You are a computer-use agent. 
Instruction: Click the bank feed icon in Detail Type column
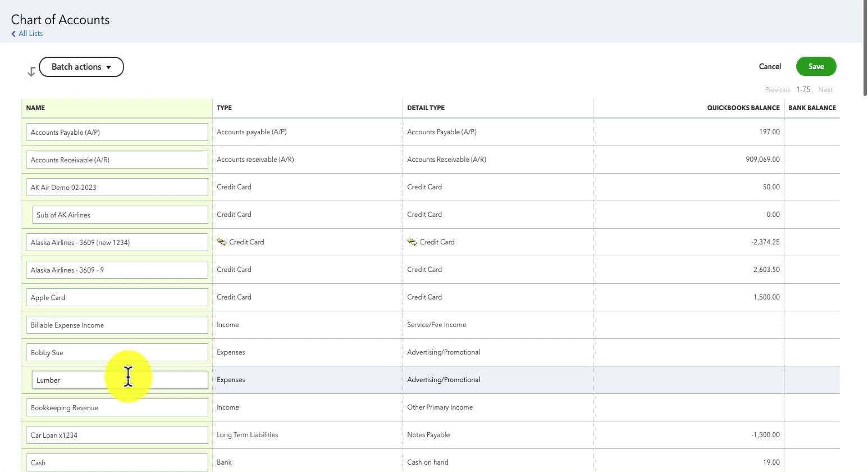tap(412, 242)
